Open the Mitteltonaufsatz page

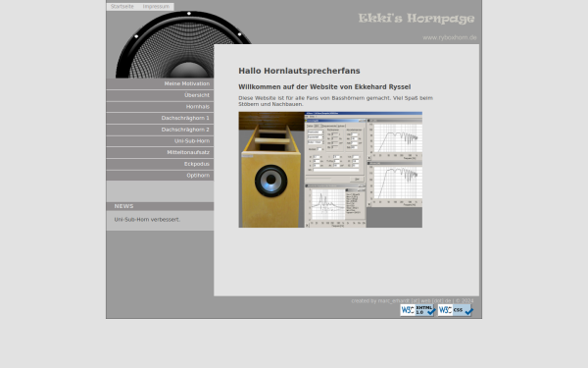[160, 152]
